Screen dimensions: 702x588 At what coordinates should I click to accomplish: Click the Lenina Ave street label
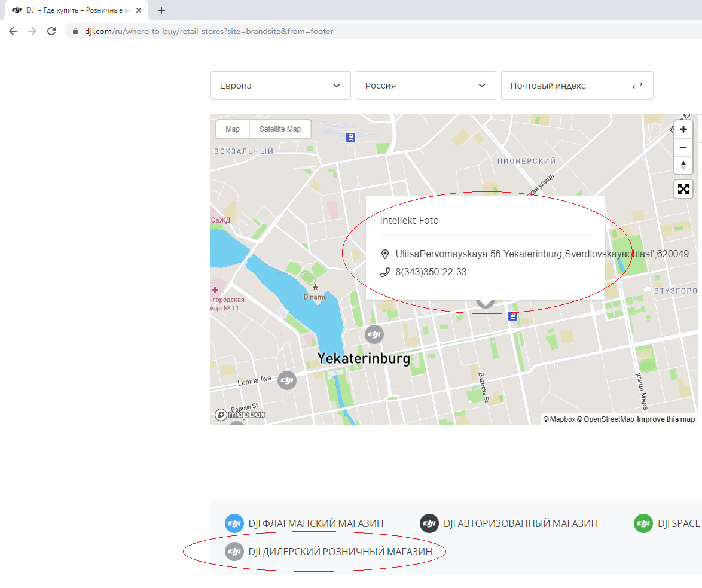[254, 380]
